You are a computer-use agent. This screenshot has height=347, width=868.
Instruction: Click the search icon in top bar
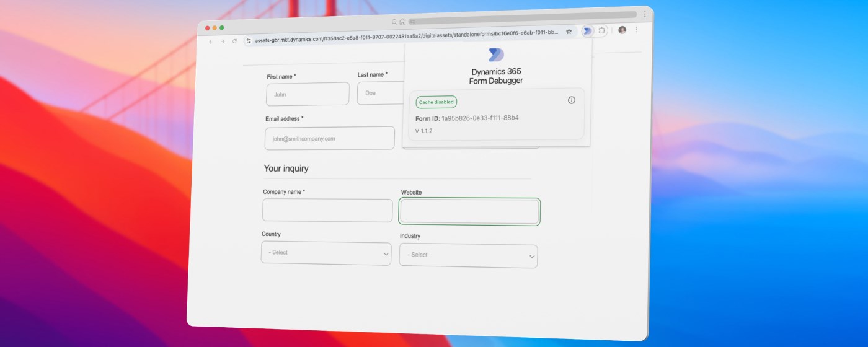click(394, 22)
